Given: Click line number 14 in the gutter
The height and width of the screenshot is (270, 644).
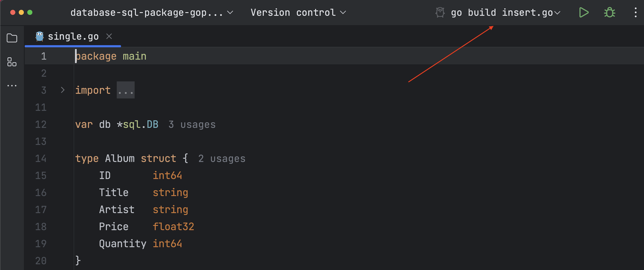Looking at the screenshot, I should tap(41, 159).
